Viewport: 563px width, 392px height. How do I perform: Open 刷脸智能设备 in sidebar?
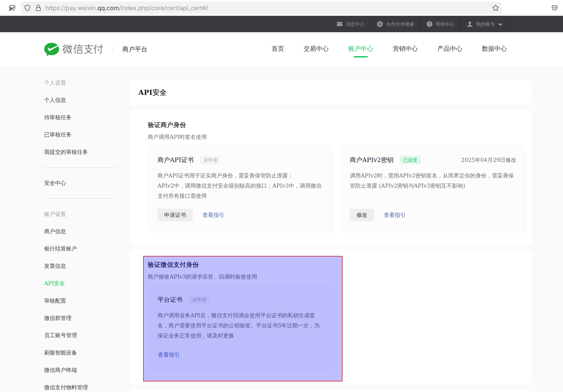60,353
